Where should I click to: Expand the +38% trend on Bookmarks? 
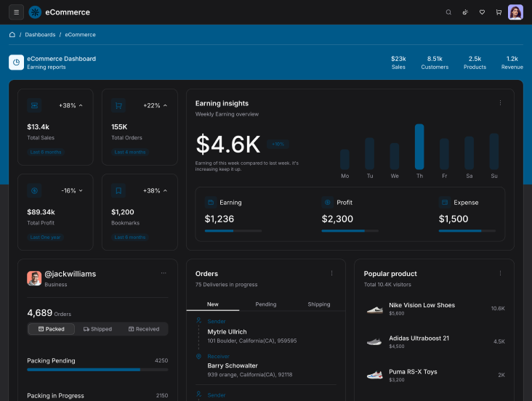click(155, 190)
